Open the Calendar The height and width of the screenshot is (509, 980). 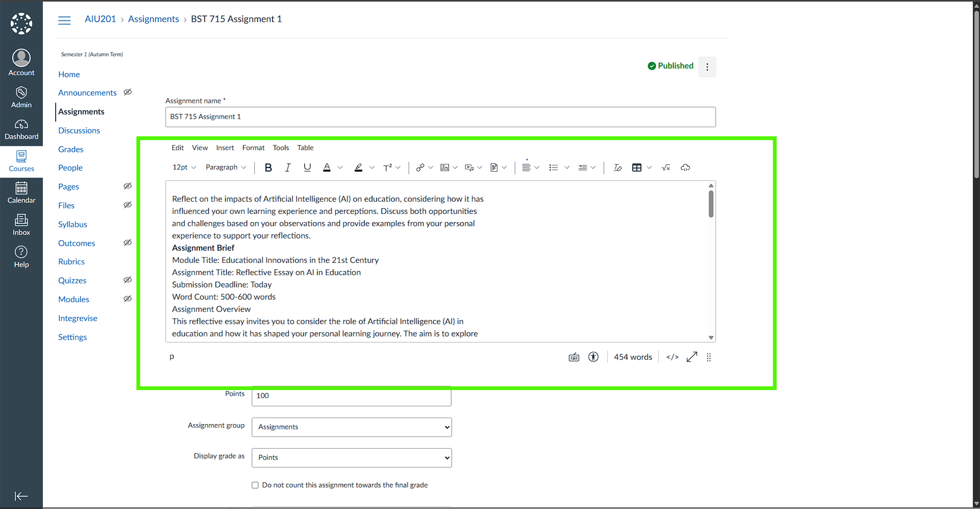pyautogui.click(x=21, y=193)
